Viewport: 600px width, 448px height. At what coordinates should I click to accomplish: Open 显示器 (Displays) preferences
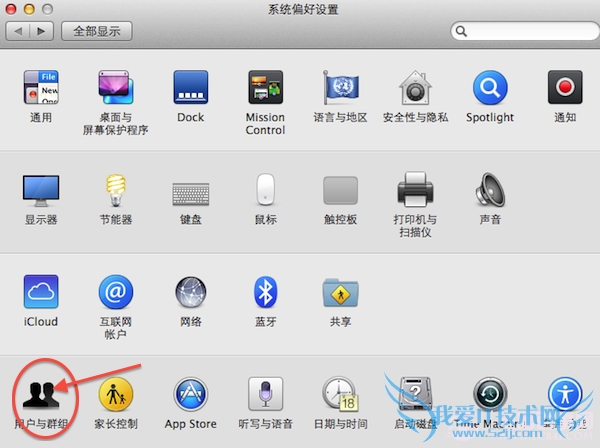pyautogui.click(x=41, y=190)
